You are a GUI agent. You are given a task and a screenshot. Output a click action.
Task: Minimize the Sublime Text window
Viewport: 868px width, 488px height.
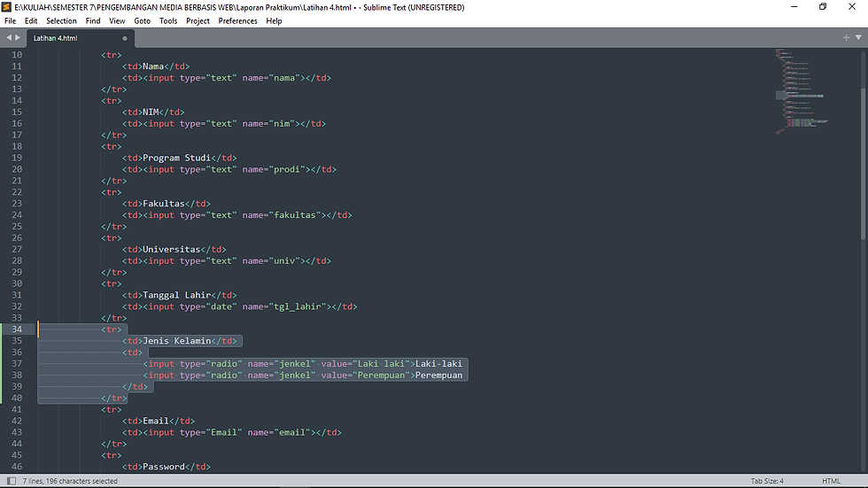click(794, 6)
